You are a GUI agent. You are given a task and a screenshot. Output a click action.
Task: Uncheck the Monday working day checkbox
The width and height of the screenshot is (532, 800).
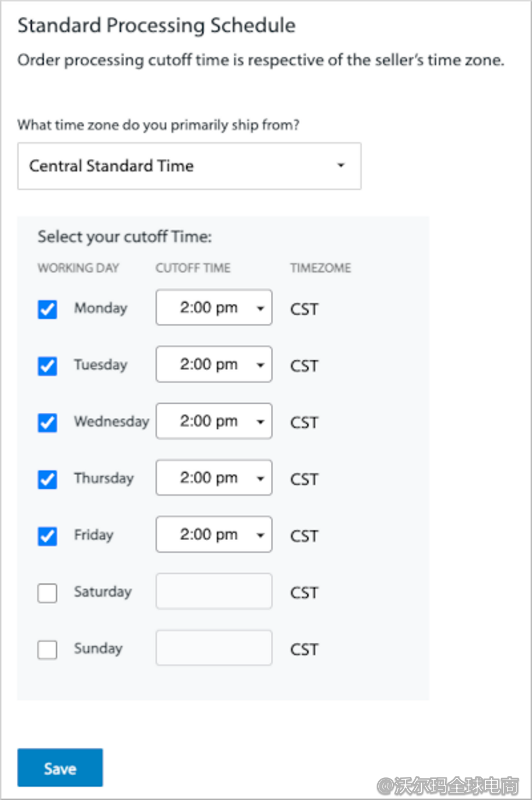(48, 309)
